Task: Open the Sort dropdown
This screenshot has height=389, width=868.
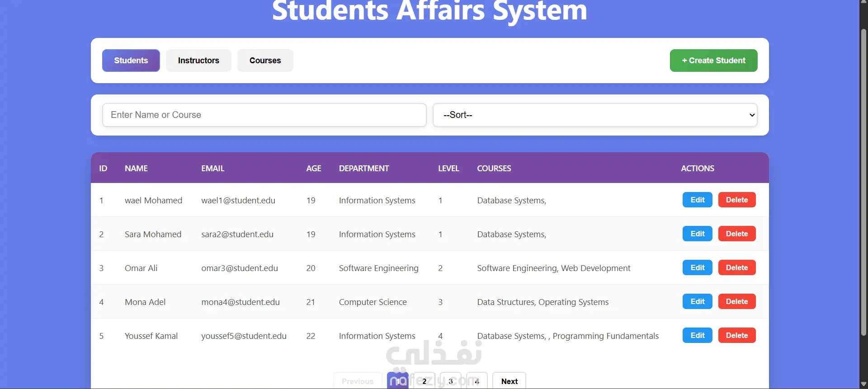Action: point(594,115)
